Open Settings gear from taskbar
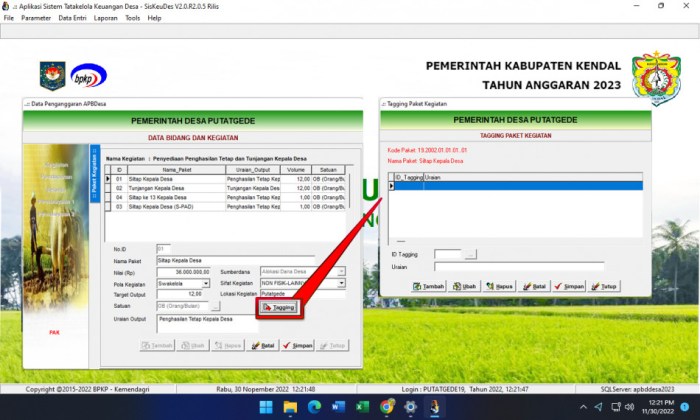700x420 pixels. pos(411,407)
